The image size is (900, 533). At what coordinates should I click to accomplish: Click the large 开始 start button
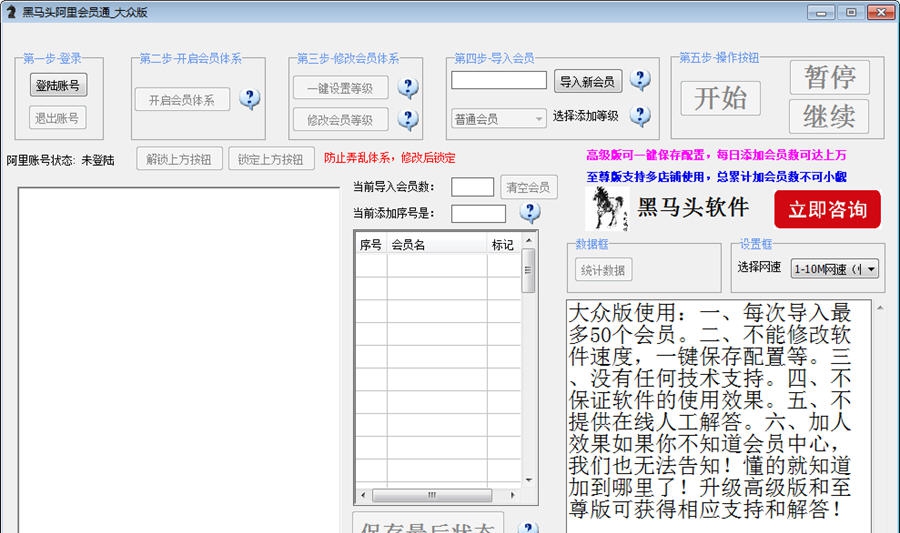click(720, 98)
